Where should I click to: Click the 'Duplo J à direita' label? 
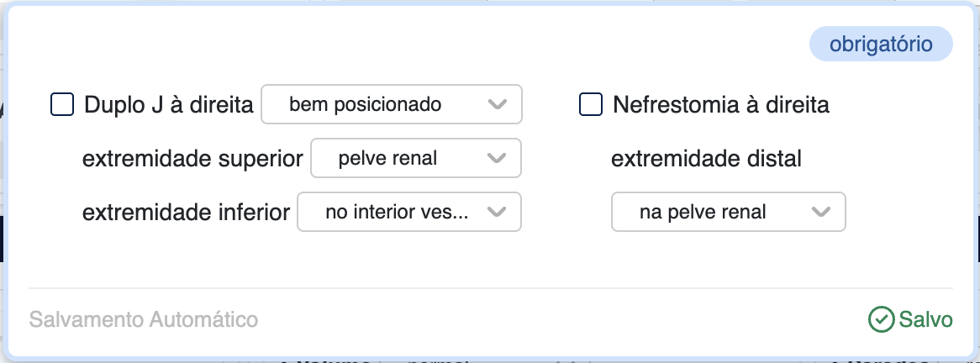[x=169, y=105]
